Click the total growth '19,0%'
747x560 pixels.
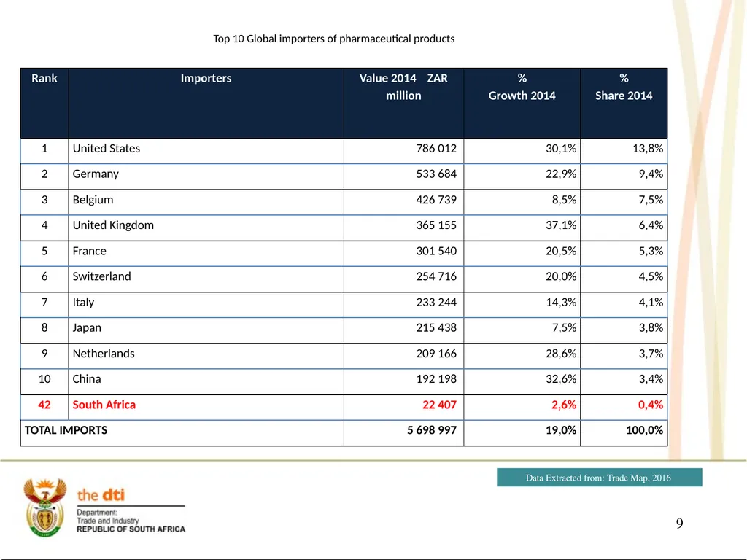point(561,430)
